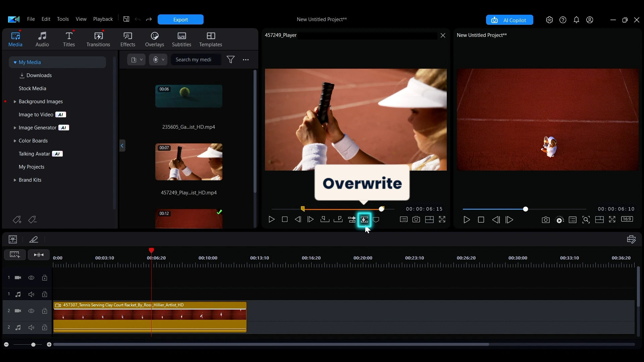Take a snapshot in the source player
Viewport: 644px width, 362px height.
[416, 220]
